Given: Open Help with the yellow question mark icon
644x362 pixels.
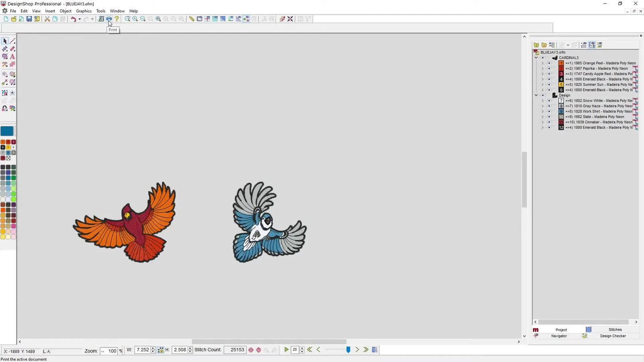Looking at the screenshot, I should point(117,19).
